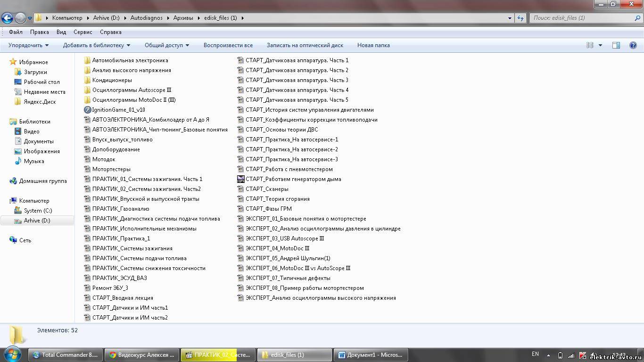This screenshot has height=362, width=644.
Task: Select Arhive (D:) drive in sidebar
Action: 37,221
